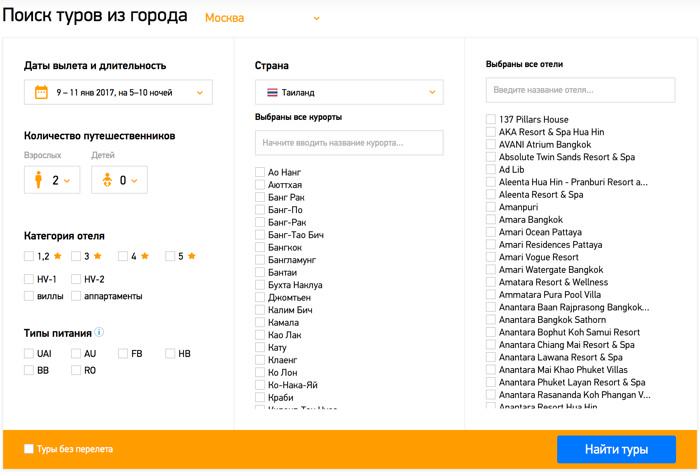Select Anantara Mai Khao Phuket Villas
The image size is (700, 472).
491,369
